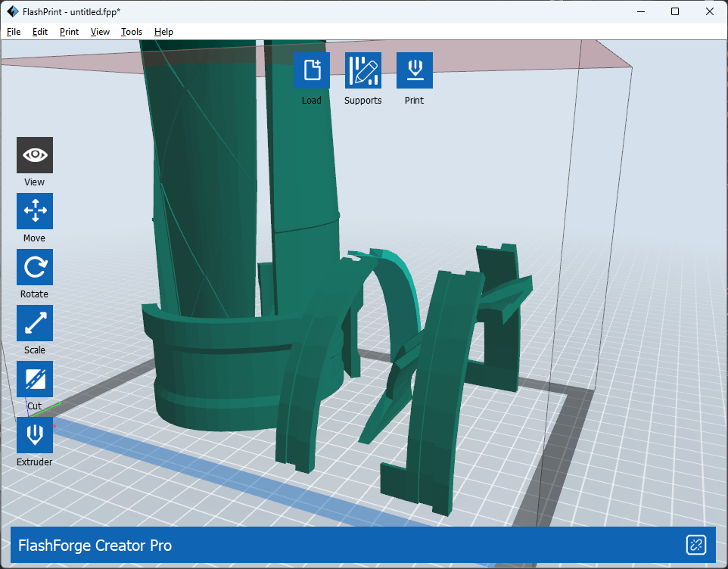Choose the Scale tool
The image size is (728, 569).
click(x=35, y=323)
